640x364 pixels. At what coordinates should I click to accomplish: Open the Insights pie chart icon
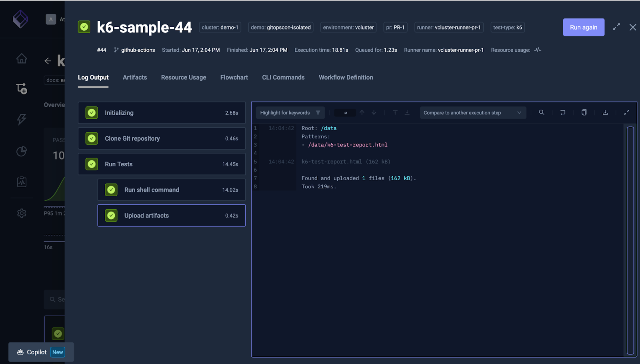tap(22, 151)
